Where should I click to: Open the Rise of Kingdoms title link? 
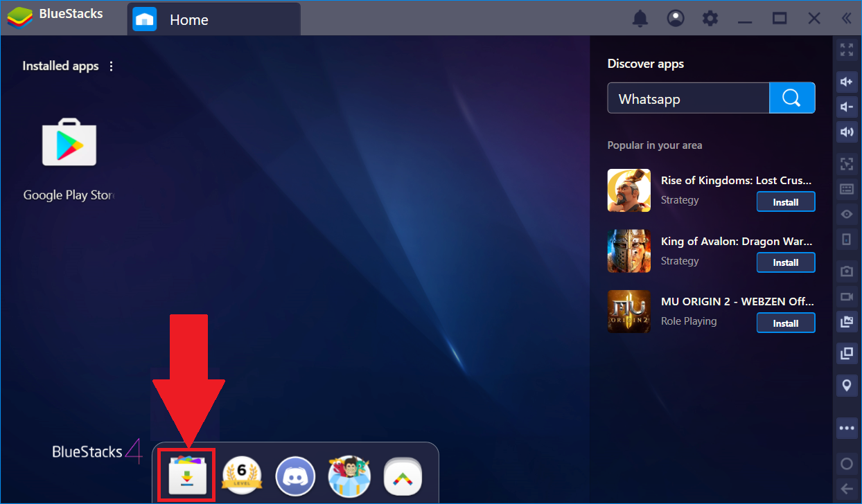[736, 180]
